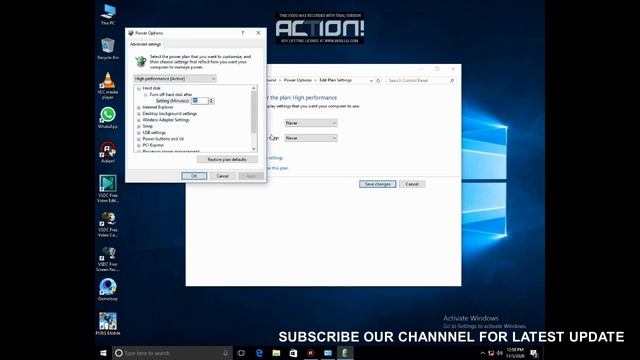Screen dimensions: 640x360
Task: Click the Setting (Minutes) value field
Action: (x=200, y=101)
